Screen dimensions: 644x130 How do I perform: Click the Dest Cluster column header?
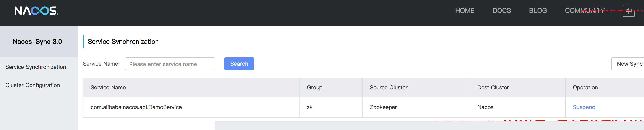493,88
